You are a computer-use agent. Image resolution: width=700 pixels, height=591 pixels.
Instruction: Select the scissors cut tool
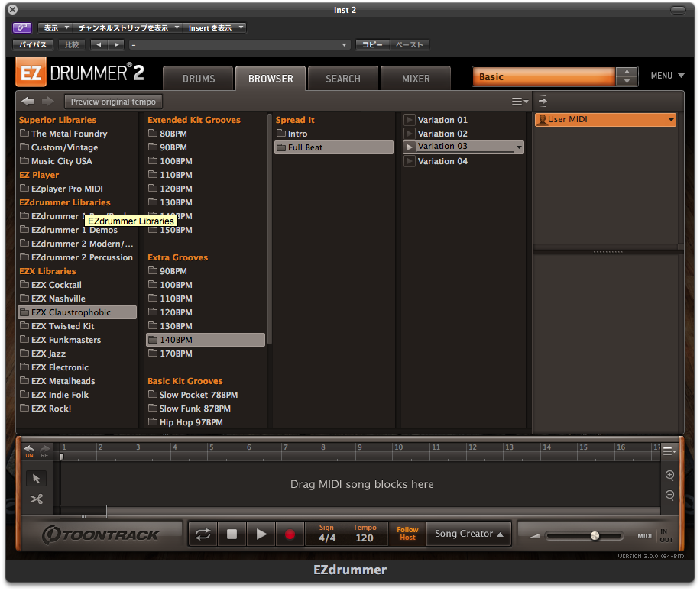[36, 499]
